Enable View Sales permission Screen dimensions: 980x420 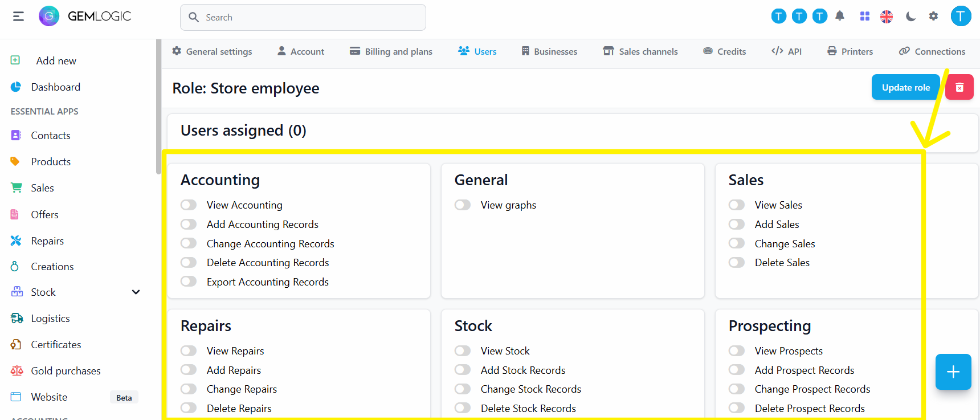point(737,205)
